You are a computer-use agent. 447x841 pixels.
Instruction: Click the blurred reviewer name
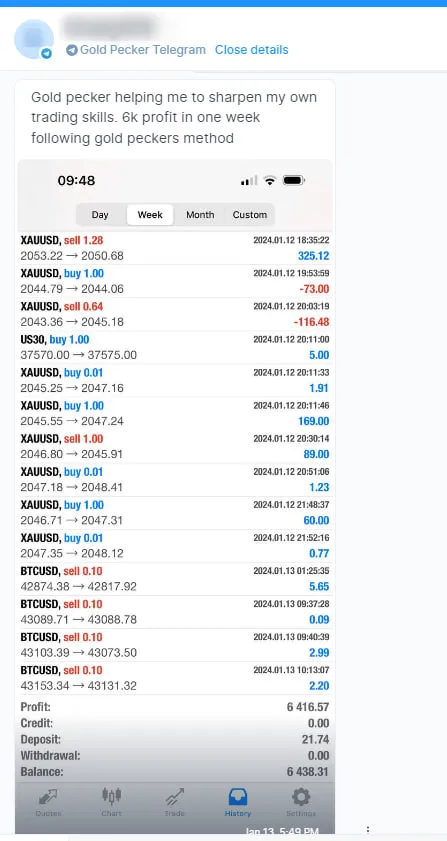[x=110, y=26]
